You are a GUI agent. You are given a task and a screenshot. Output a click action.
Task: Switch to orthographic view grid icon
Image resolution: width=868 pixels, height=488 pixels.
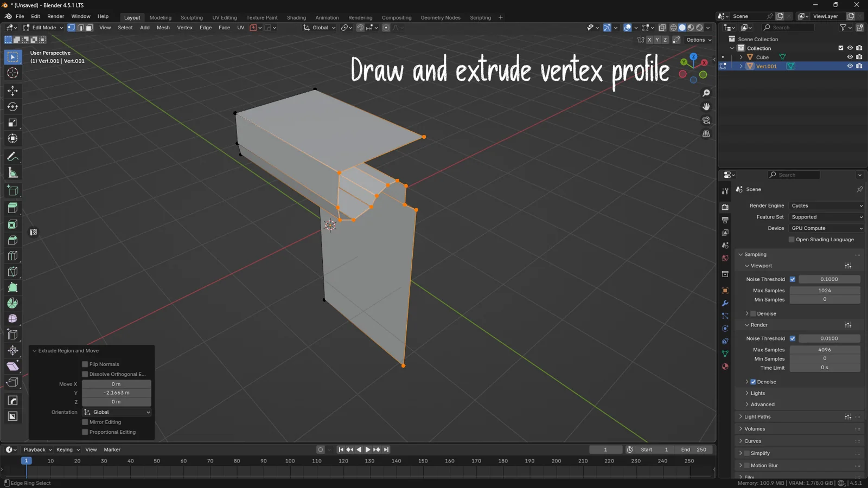click(706, 134)
